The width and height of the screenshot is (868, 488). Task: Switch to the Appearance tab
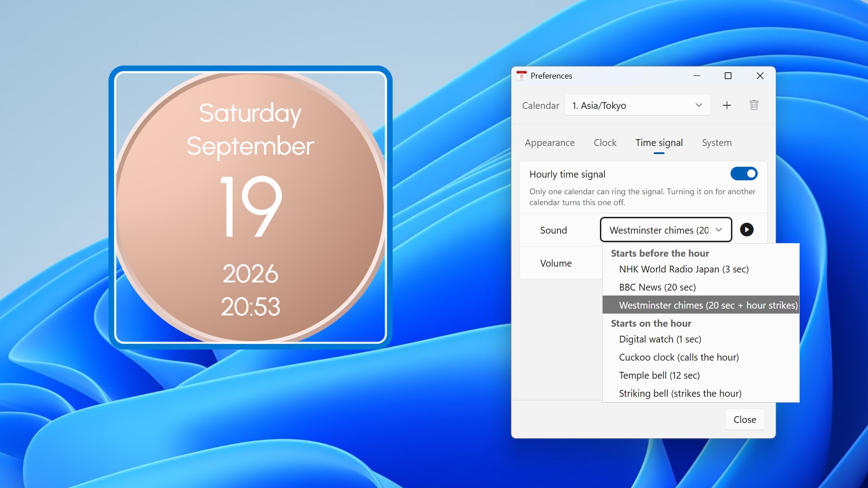tap(550, 143)
